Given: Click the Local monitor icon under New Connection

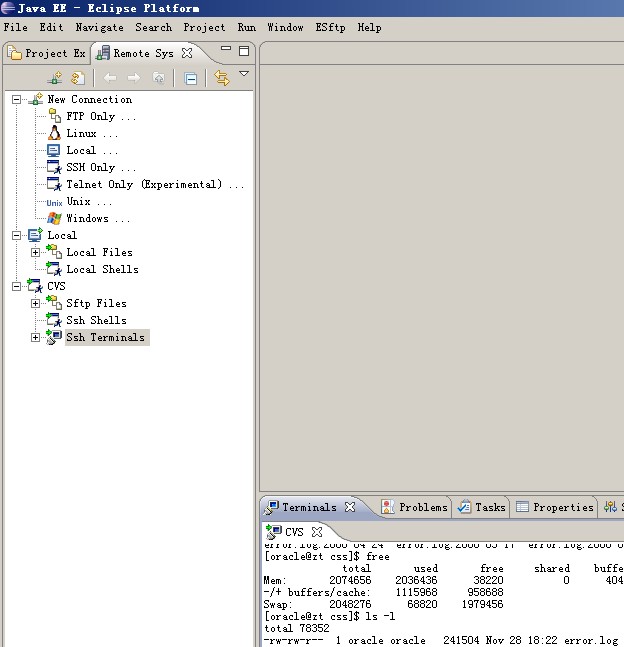Looking at the screenshot, I should 54,150.
